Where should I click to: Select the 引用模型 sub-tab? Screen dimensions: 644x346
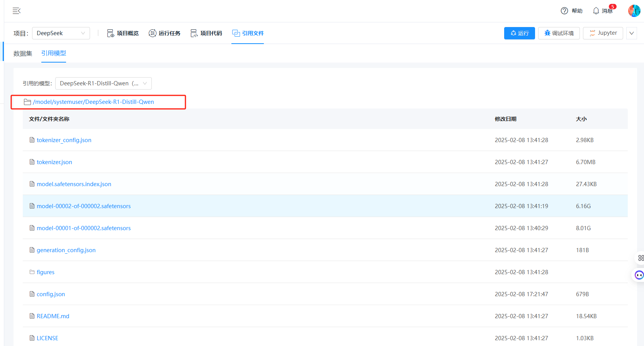pyautogui.click(x=54, y=53)
